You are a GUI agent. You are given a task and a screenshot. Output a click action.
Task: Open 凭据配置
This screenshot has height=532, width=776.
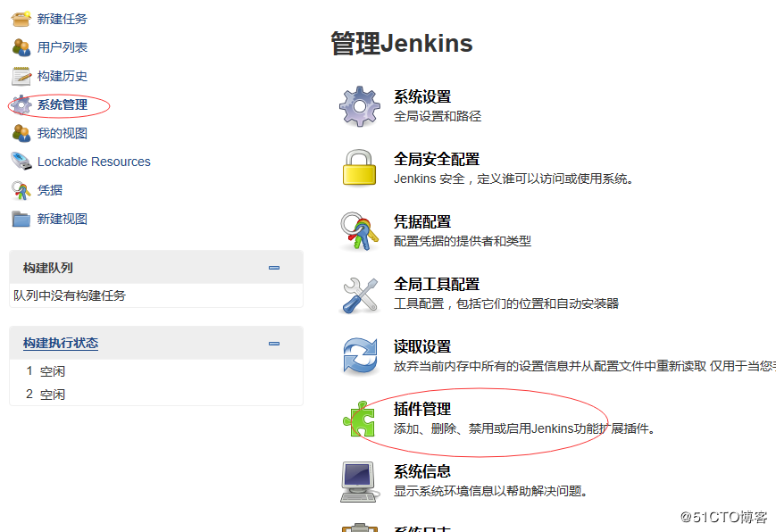(422, 221)
